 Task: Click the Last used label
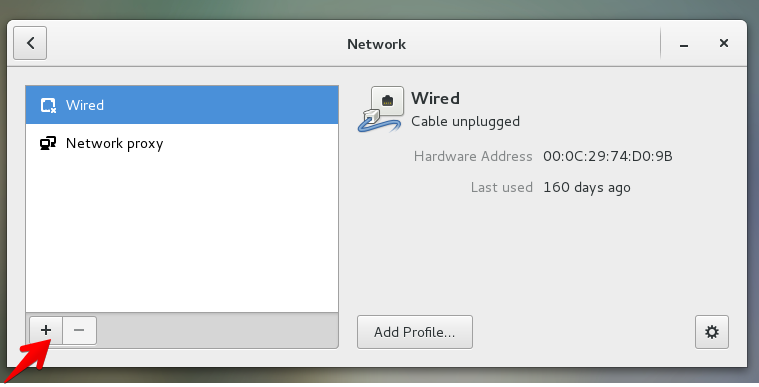point(501,187)
